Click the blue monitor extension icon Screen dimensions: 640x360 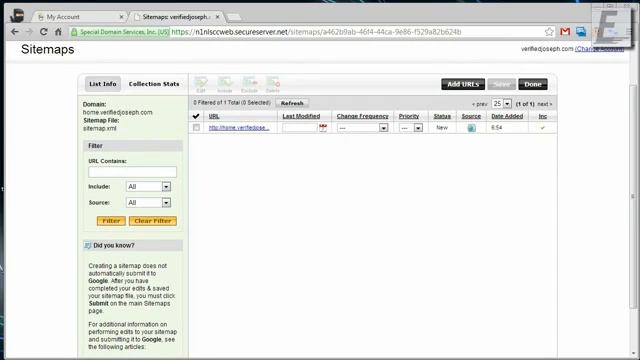coord(581,32)
